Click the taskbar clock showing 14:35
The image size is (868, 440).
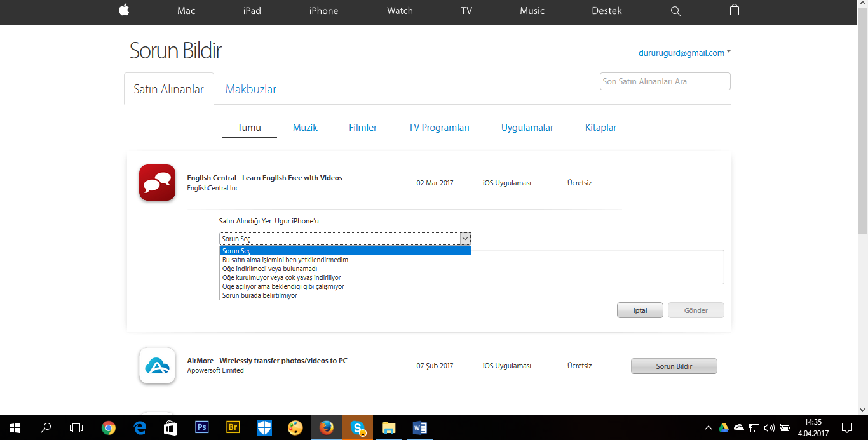813,428
